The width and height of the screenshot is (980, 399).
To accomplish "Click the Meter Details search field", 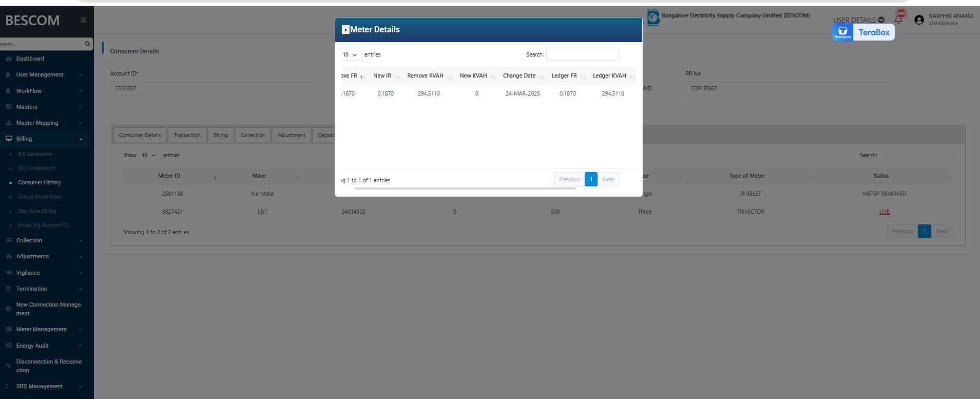I will tap(583, 54).
